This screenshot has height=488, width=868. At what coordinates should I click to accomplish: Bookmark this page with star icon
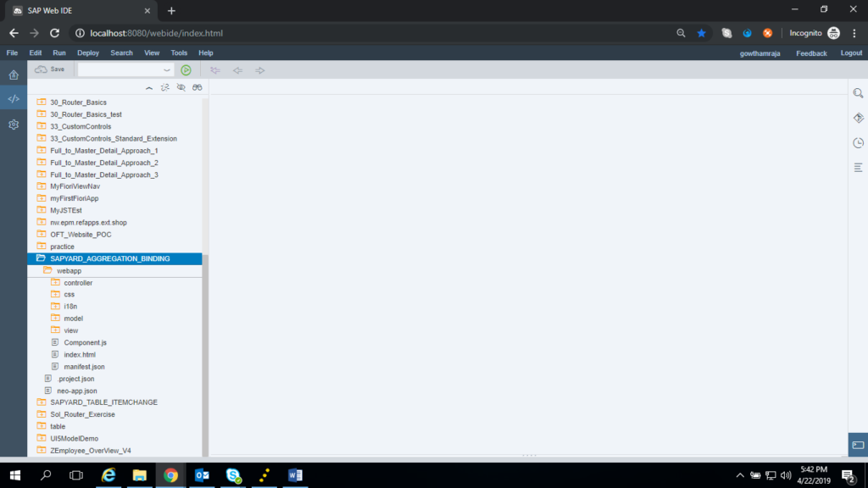701,33
